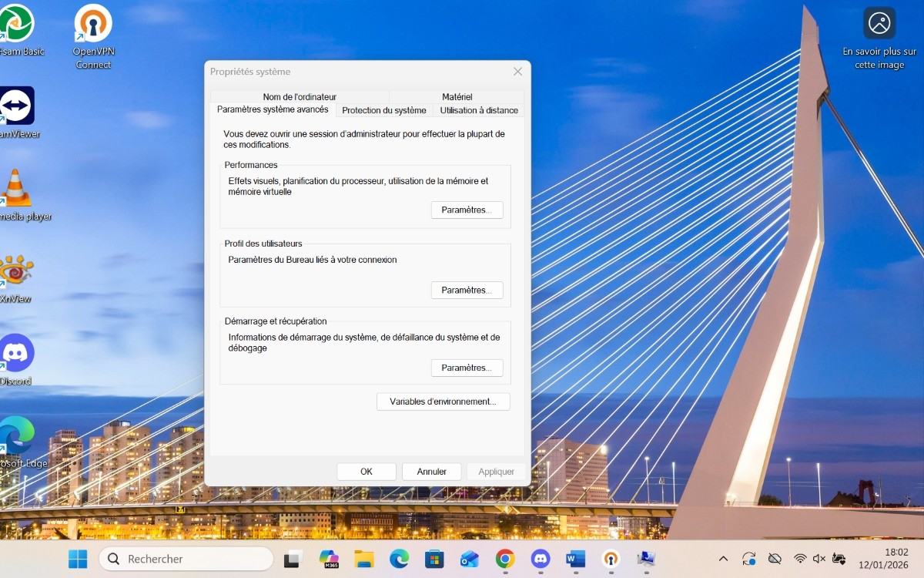Expand the hidden system tray icons chevron
Screen dimensions: 924x578
pos(723,559)
